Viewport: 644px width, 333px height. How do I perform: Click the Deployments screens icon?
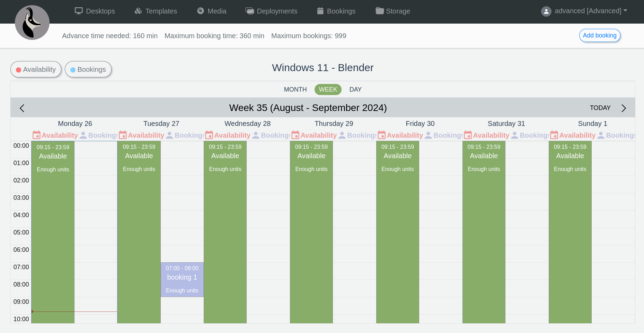(249, 11)
